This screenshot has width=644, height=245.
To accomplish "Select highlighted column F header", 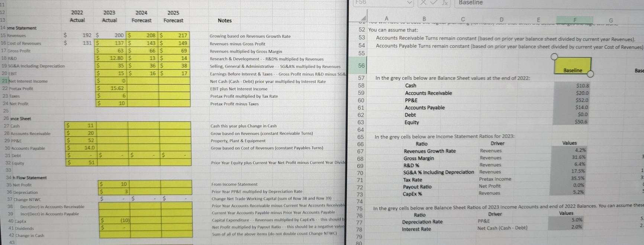I will tap(575, 20).
